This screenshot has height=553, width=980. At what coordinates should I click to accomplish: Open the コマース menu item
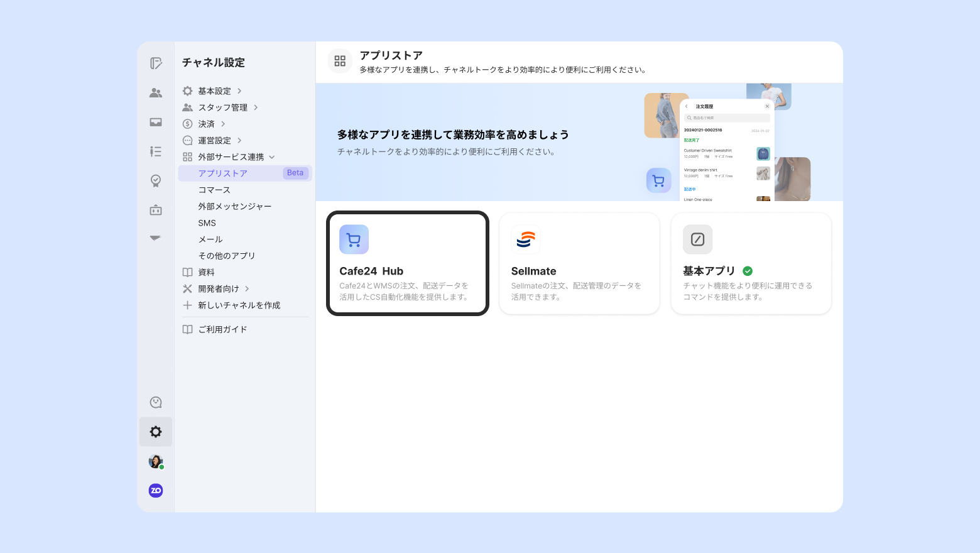[x=214, y=190]
